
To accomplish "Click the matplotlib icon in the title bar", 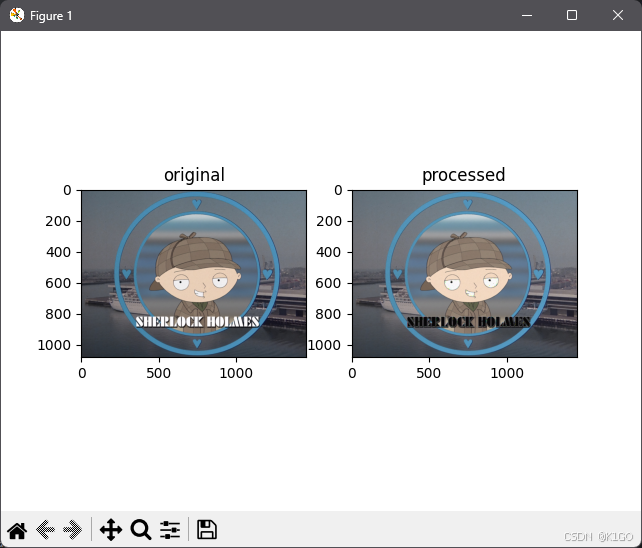I will coord(17,16).
